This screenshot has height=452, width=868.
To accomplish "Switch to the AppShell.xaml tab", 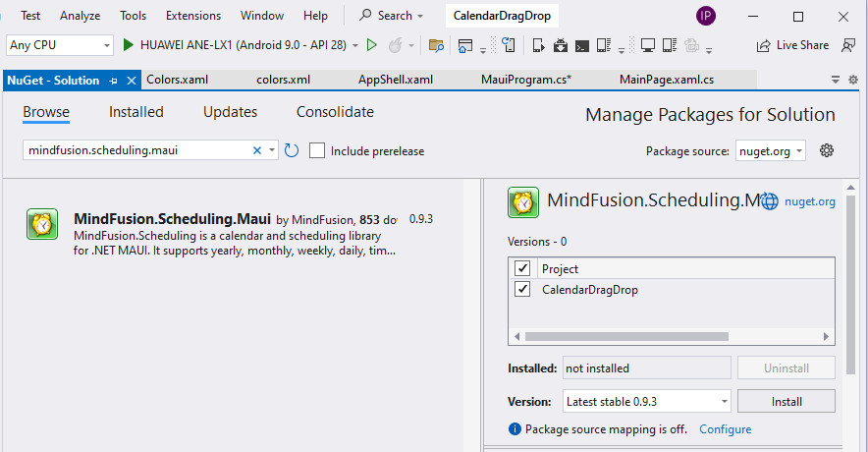I will tap(396, 80).
